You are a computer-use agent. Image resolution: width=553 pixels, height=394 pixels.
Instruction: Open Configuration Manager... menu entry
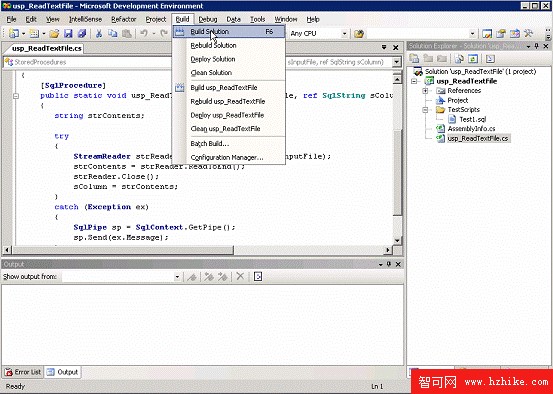click(x=229, y=158)
